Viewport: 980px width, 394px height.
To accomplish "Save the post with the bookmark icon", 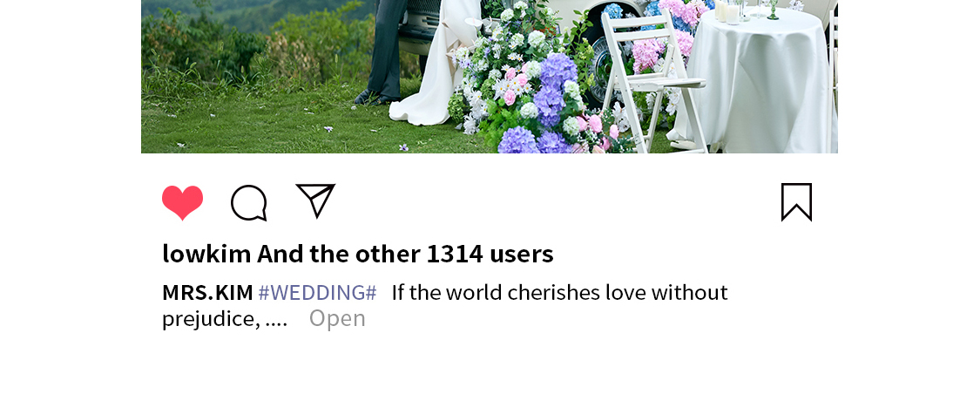I will (x=796, y=202).
